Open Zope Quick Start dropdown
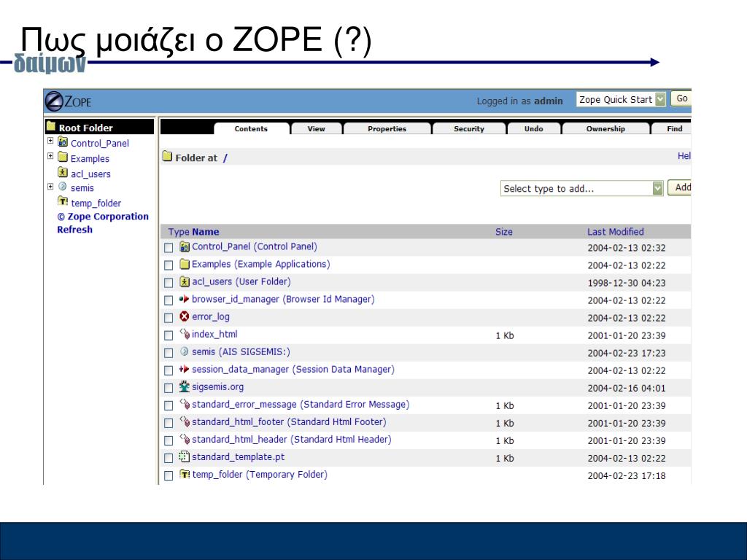Screen dimensions: 747x560 pyautogui.click(x=621, y=99)
